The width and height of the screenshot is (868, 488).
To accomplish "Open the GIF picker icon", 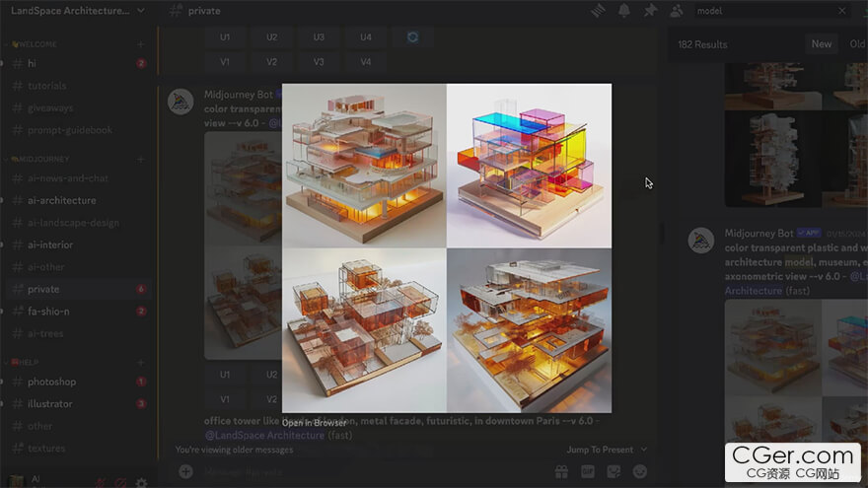I will [587, 471].
